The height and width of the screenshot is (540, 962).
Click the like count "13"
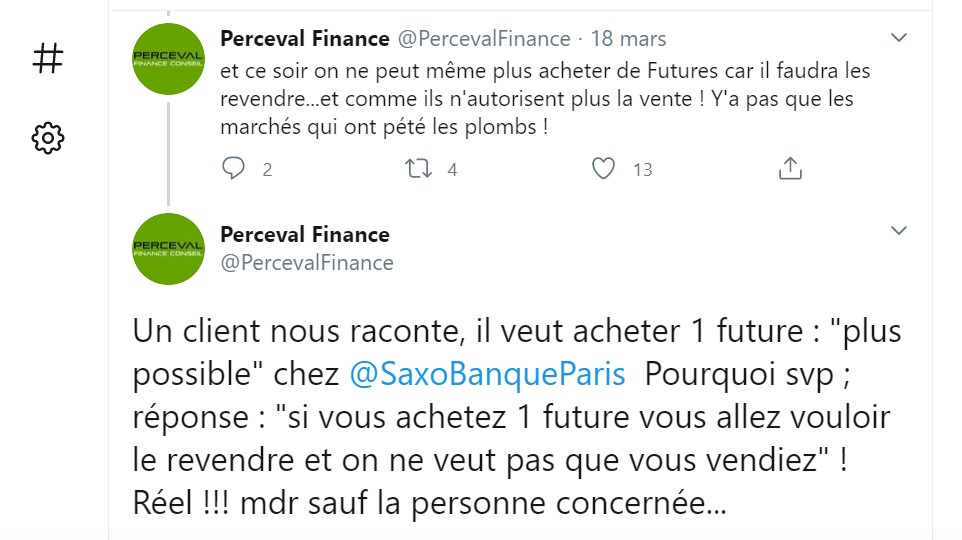(x=642, y=170)
